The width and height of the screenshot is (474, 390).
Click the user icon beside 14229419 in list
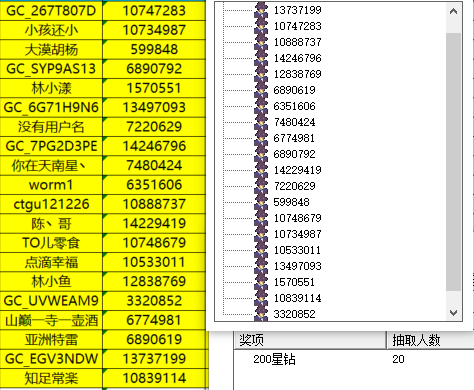point(261,170)
